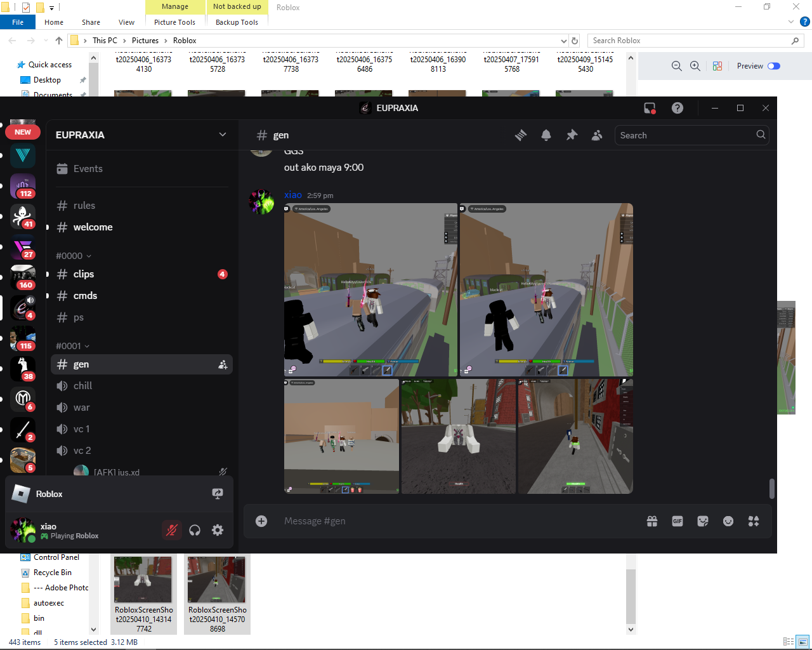Open the clips channel
The image size is (812, 650).
(x=141, y=274)
